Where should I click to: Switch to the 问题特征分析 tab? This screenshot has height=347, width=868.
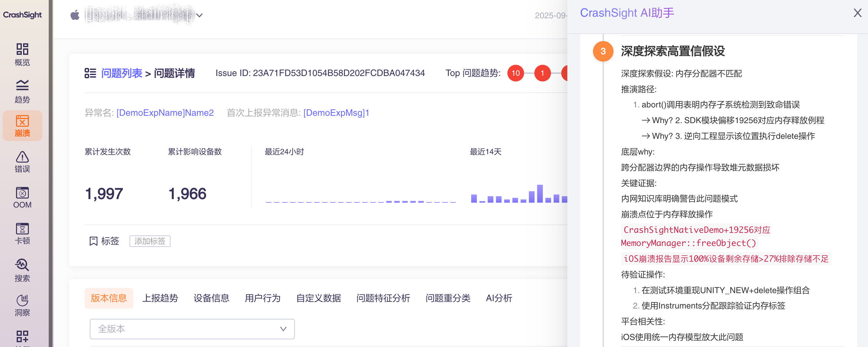coord(383,298)
